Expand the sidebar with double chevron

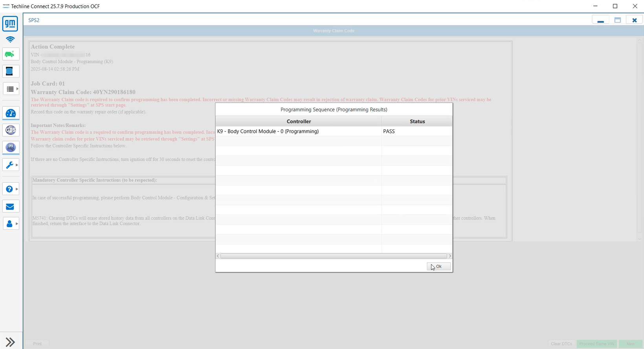[10, 342]
